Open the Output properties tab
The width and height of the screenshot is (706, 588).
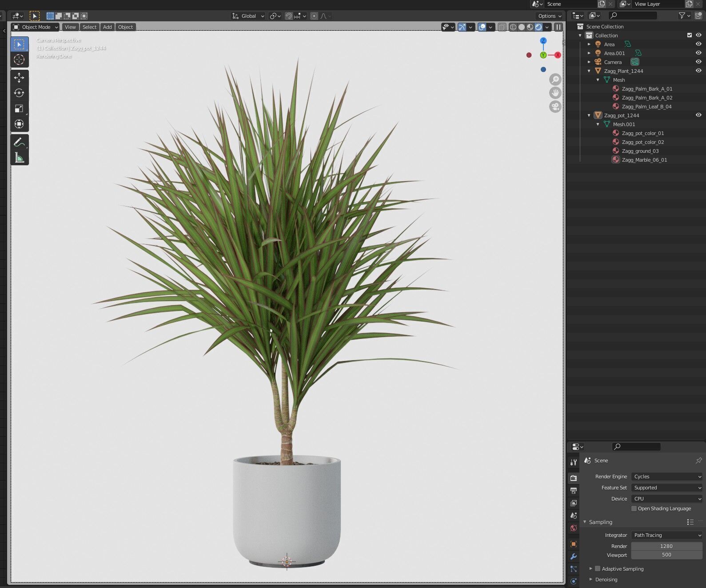point(574,490)
